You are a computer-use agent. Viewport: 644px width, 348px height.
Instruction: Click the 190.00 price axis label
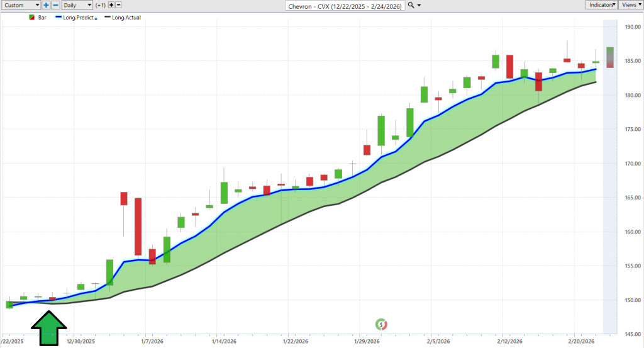point(633,27)
